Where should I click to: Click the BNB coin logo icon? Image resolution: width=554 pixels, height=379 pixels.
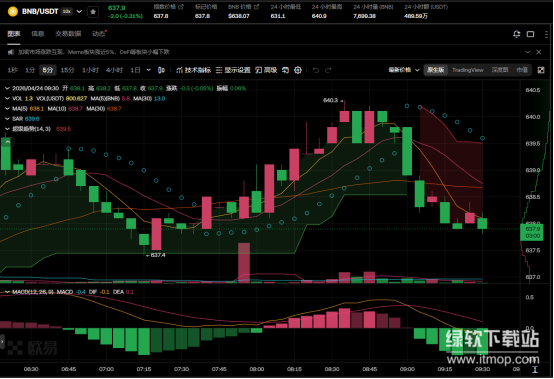pos(13,12)
